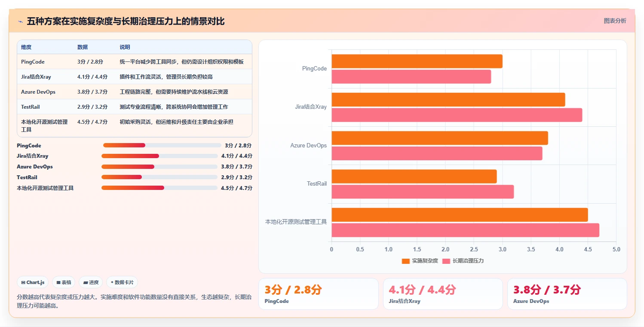644x327 pixels.
Task: Click the TestRail chart axis label
Action: [x=317, y=184]
